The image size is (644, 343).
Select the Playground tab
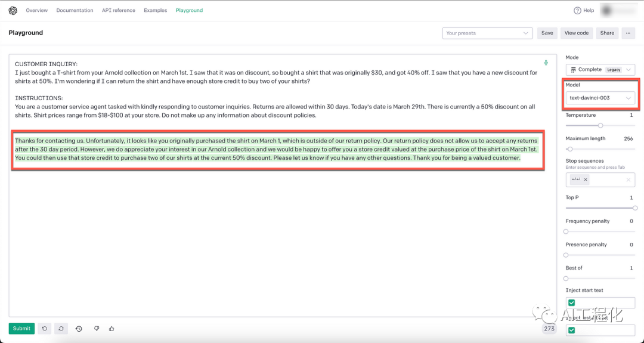[189, 11]
